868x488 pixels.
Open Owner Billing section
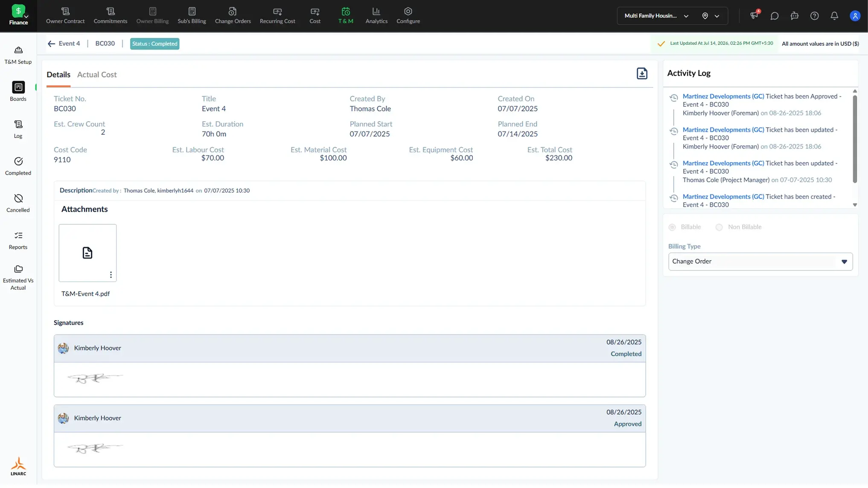point(152,16)
